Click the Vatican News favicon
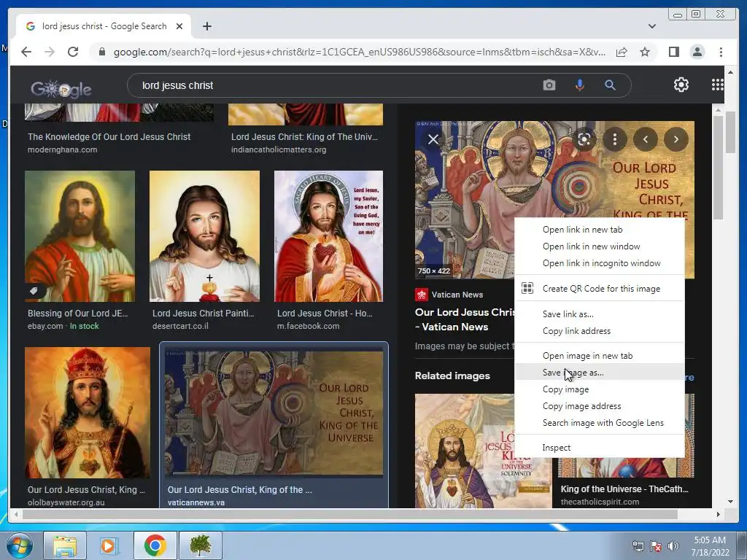This screenshot has height=560, width=747. (x=421, y=295)
